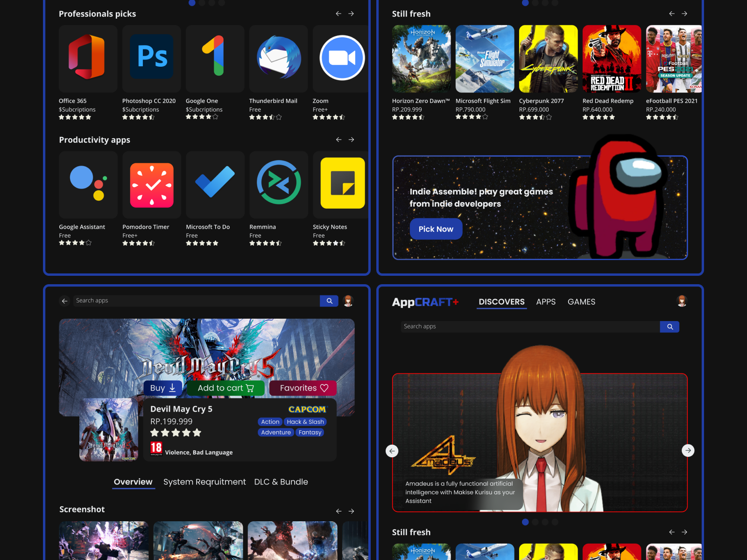This screenshot has width=747, height=560.
Task: Select the Zoom app icon
Action: [x=341, y=59]
